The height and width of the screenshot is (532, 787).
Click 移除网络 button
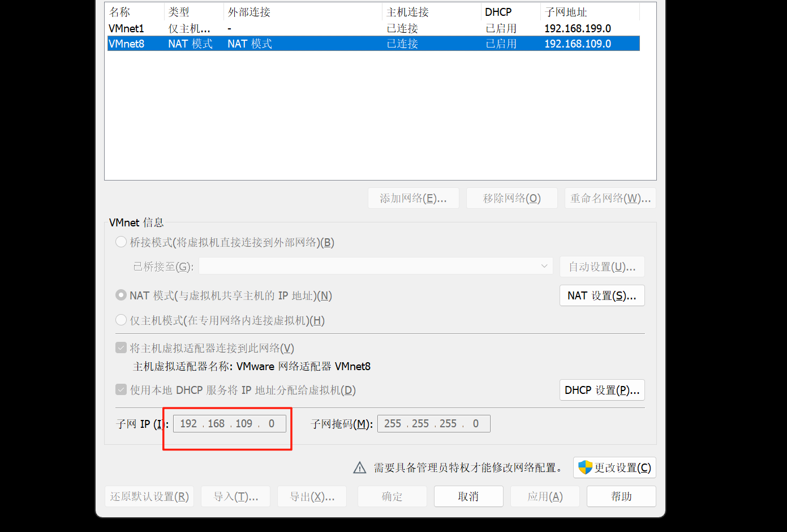(512, 198)
